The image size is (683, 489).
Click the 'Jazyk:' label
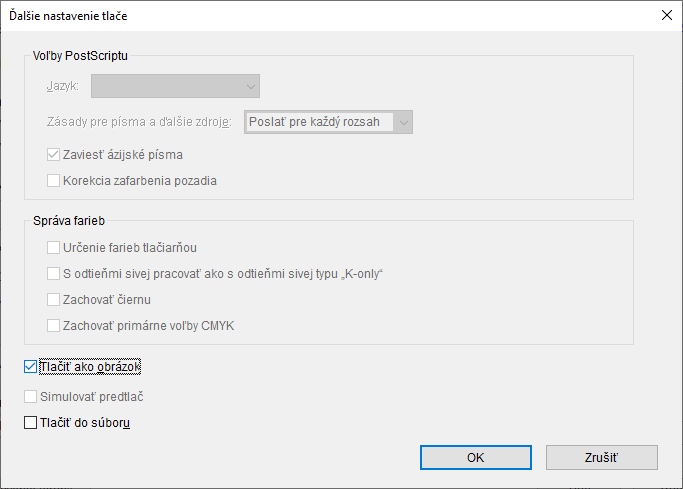pyautogui.click(x=63, y=86)
